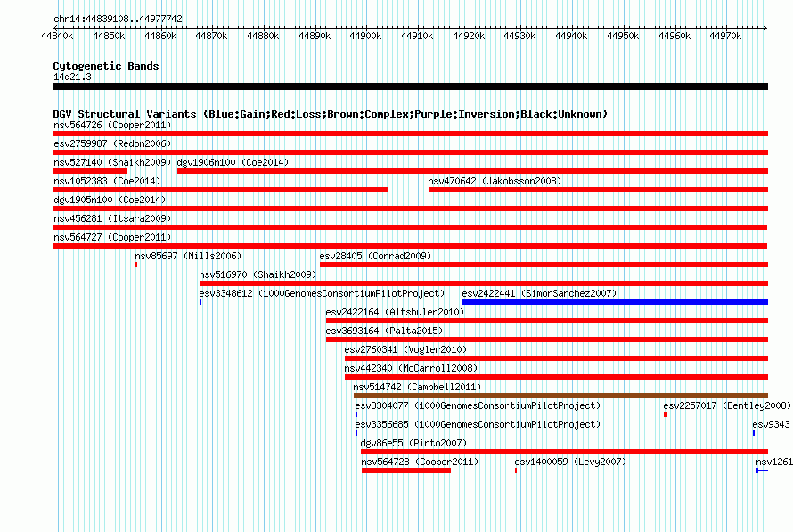Select nsv516970 (Shaikh2009) label

click(258, 274)
